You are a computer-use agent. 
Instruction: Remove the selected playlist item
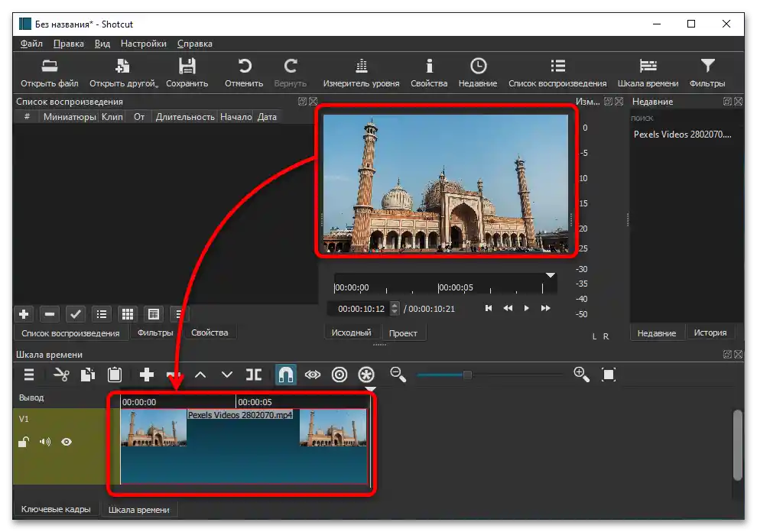click(49, 315)
